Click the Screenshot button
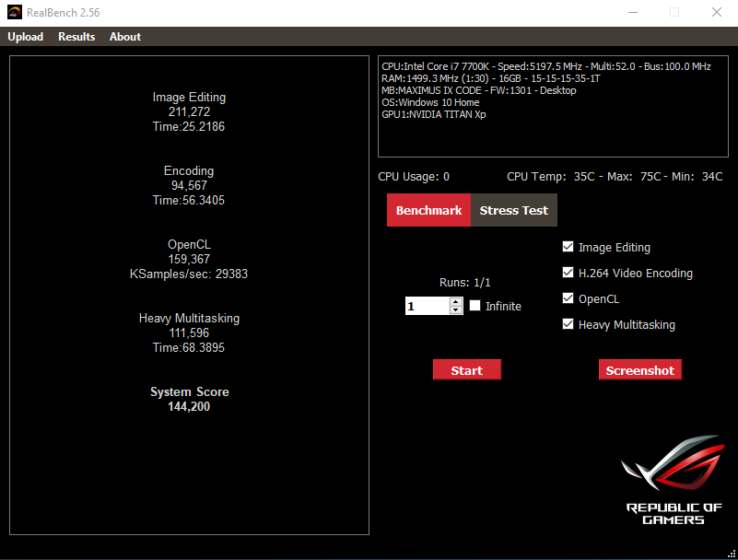738x560 pixels. (x=640, y=370)
